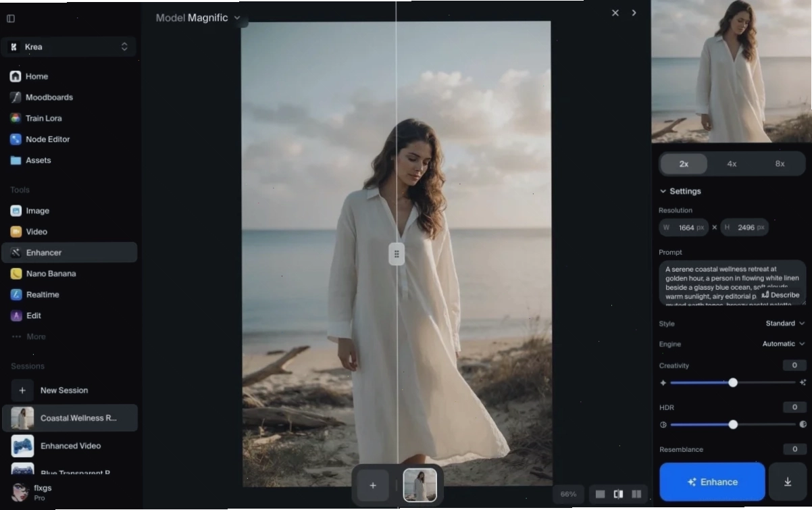Screen dimensions: 812x510
Task: Open the Moodboards icon in sidebar
Action: tap(16, 97)
